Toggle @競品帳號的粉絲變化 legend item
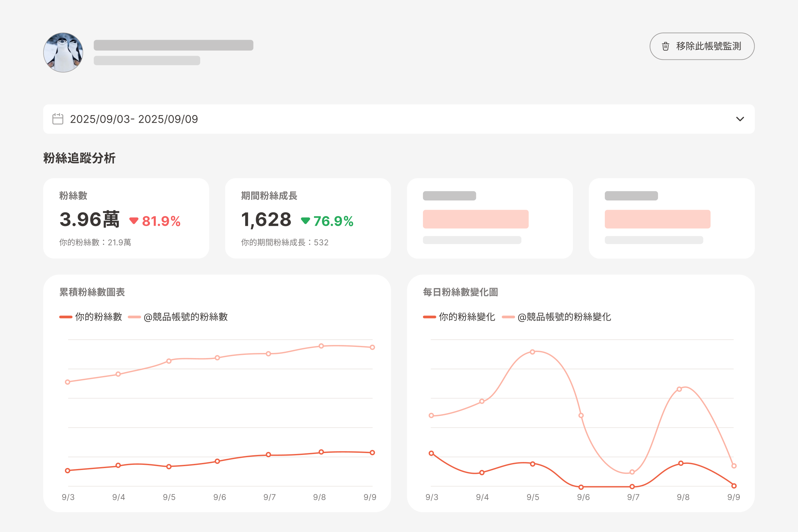 click(556, 317)
